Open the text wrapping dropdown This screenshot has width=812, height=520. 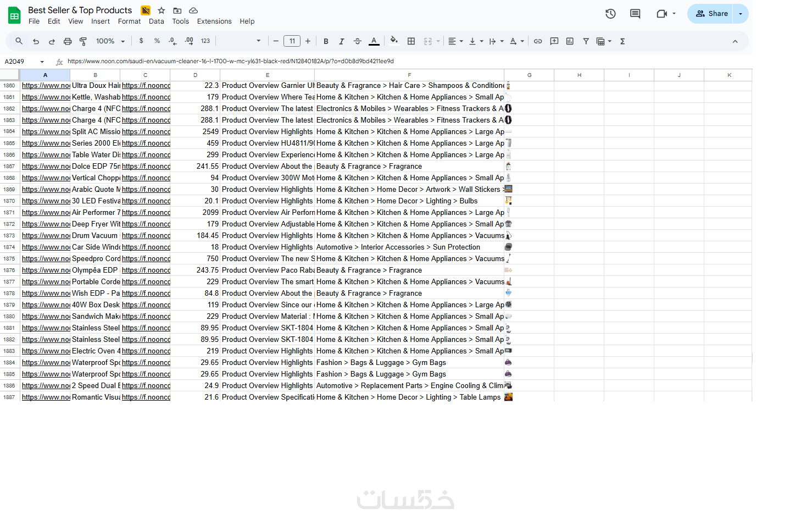(496, 41)
